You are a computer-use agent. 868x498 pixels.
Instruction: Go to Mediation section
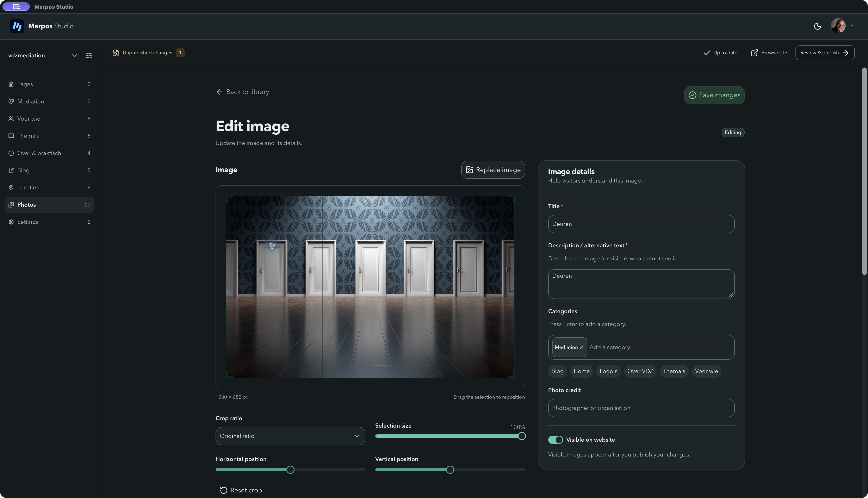[49, 101]
